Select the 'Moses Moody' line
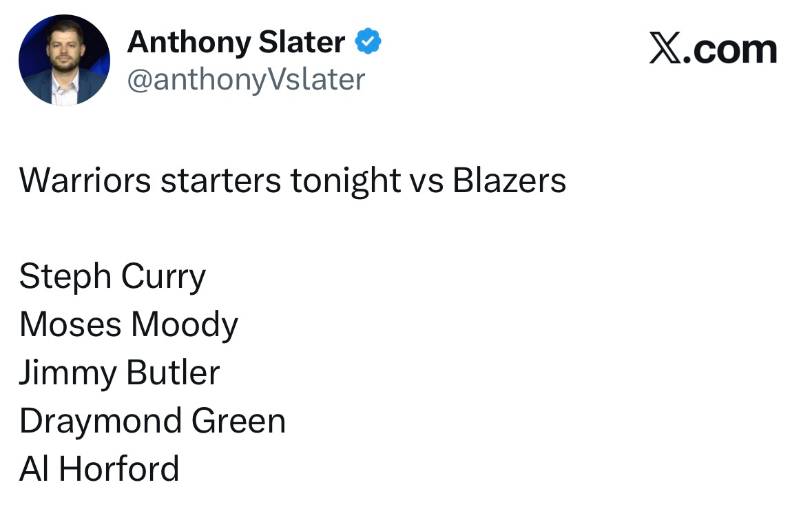Image resolution: width=812 pixels, height=509 pixels. (129, 324)
